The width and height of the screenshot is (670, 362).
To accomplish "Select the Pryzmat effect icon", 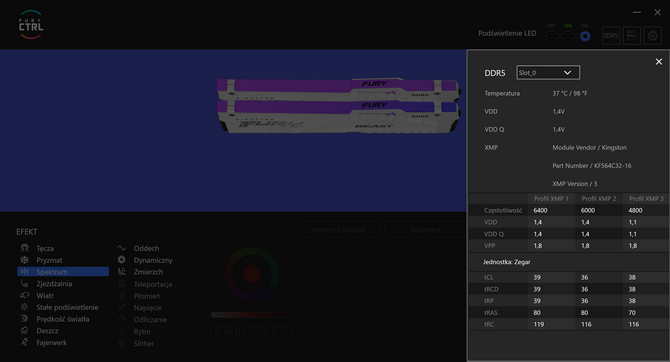I will (25, 260).
